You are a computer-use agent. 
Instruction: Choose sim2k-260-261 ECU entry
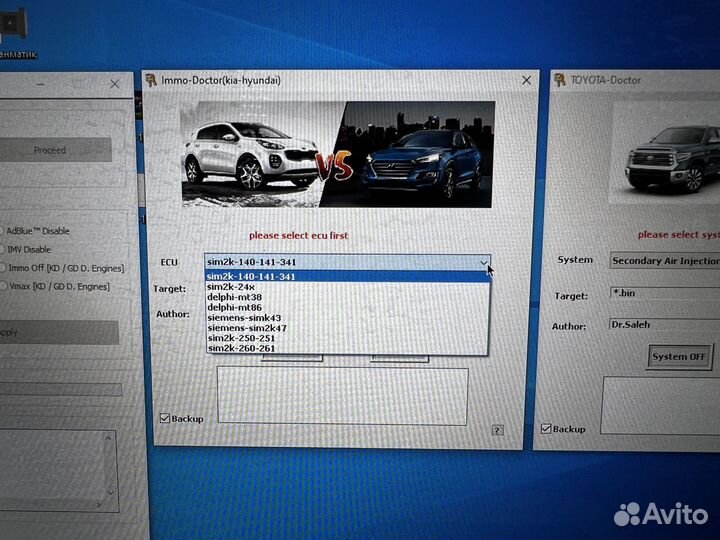coord(348,348)
